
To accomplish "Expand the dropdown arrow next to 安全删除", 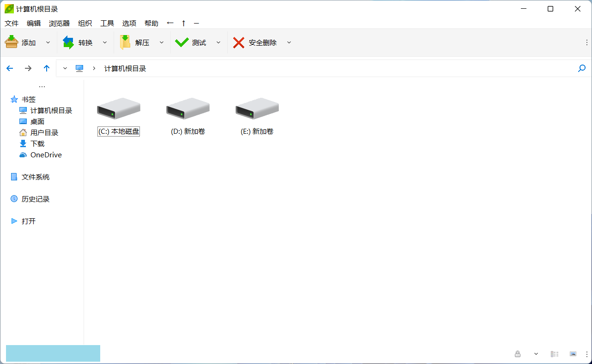I will 289,42.
